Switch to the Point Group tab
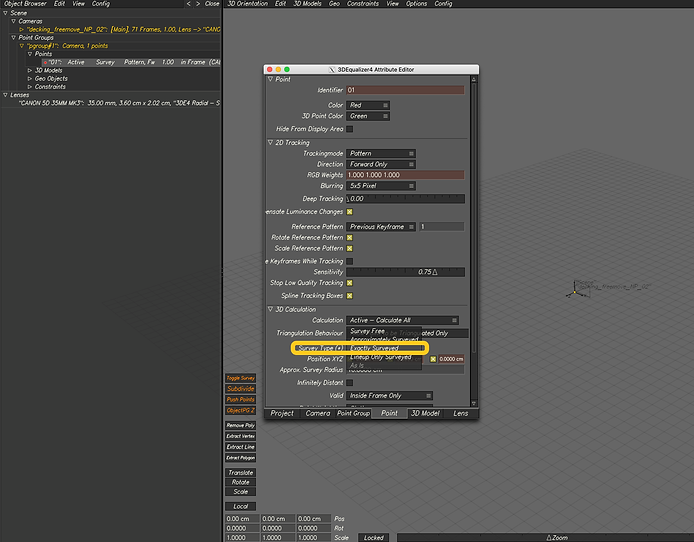The image size is (694, 542). pos(353,413)
